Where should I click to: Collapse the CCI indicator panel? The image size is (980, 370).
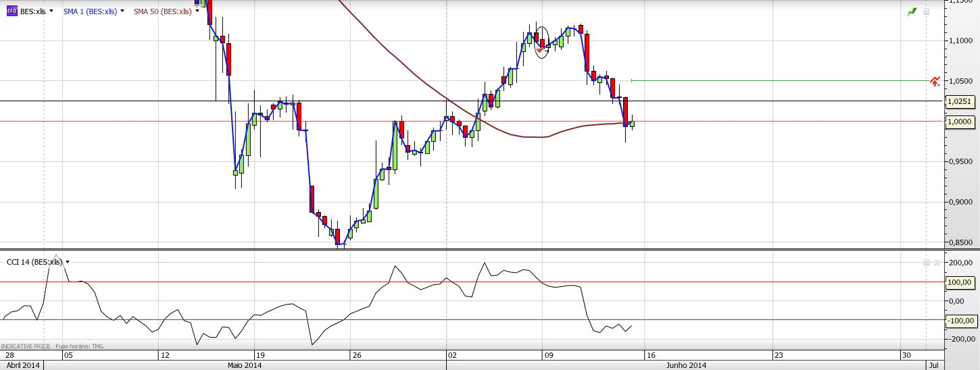pyautogui.click(x=926, y=262)
